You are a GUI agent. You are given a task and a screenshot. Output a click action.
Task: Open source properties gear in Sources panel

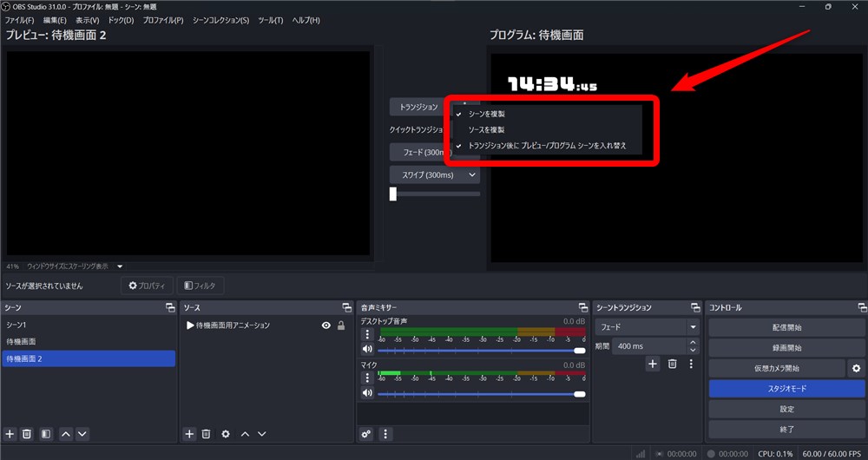[226, 434]
